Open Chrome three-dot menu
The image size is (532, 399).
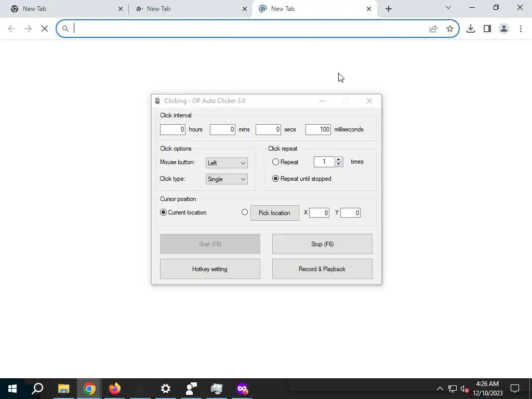point(521,29)
